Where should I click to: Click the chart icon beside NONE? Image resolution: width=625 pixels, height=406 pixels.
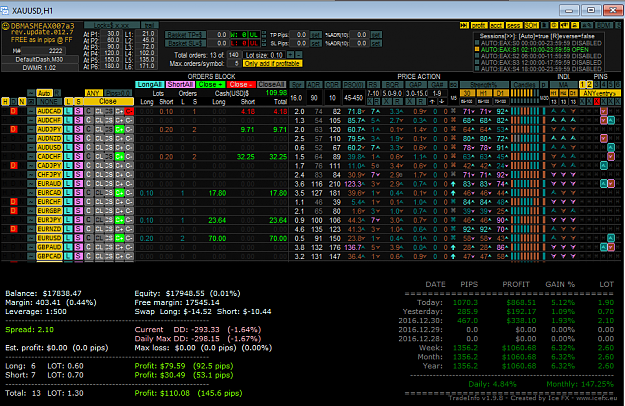pyautogui.click(x=31, y=102)
